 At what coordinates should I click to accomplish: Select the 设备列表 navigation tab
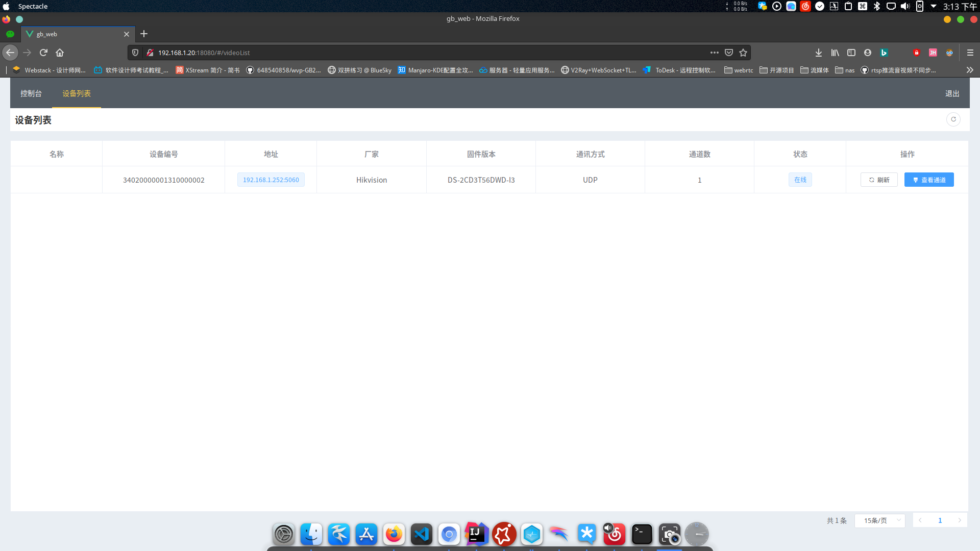click(x=77, y=93)
